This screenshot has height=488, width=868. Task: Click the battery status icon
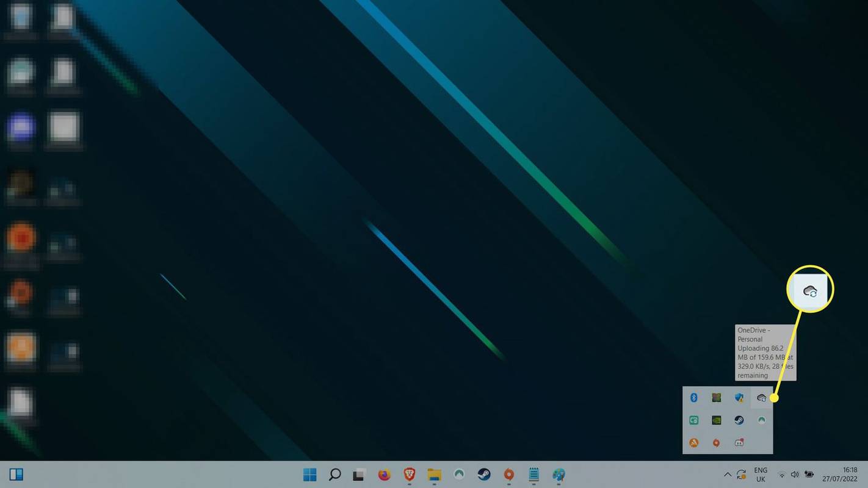point(810,475)
